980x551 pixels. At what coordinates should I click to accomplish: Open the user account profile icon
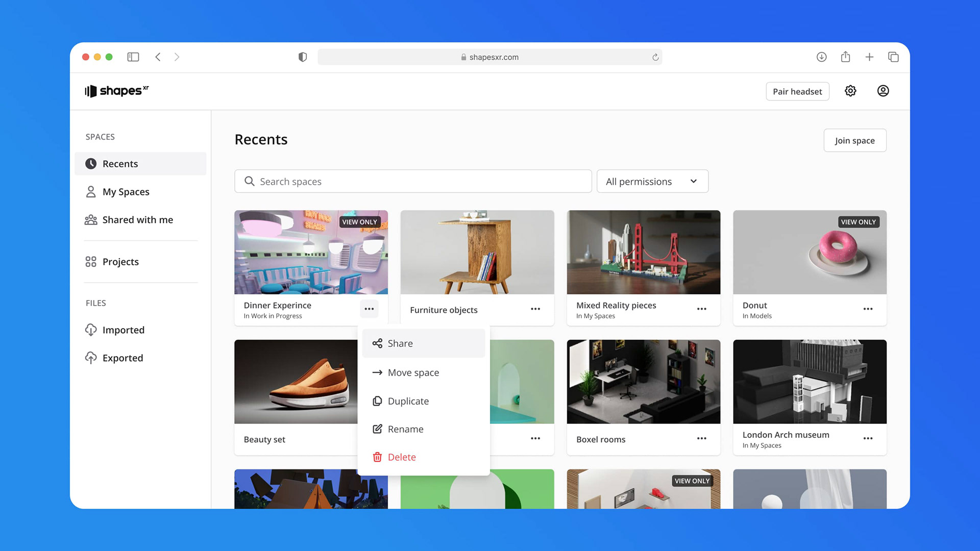[883, 91]
